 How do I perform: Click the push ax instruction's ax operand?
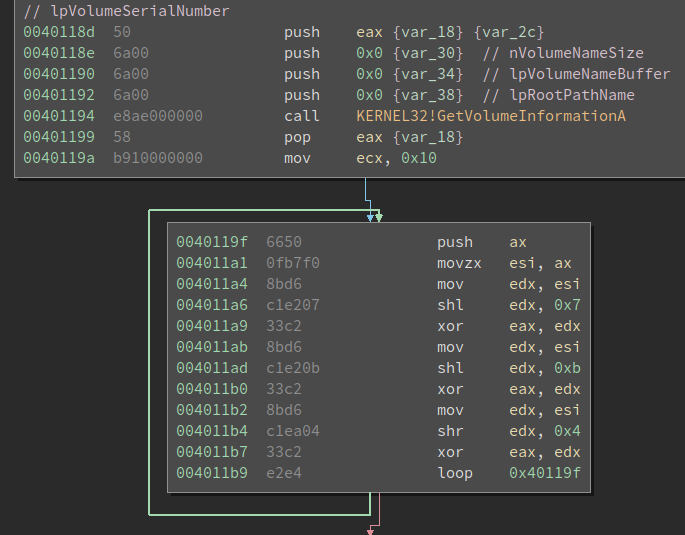coord(517,242)
